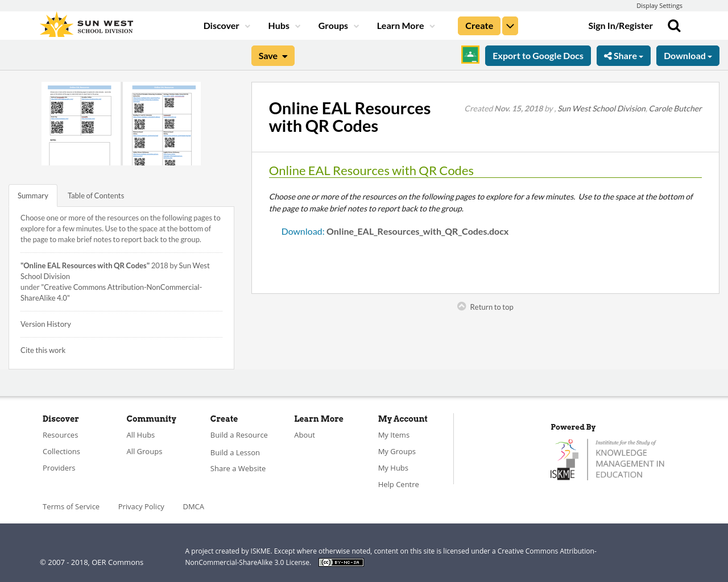Expand the Download dropdown
This screenshot has height=582, width=728.
(688, 55)
